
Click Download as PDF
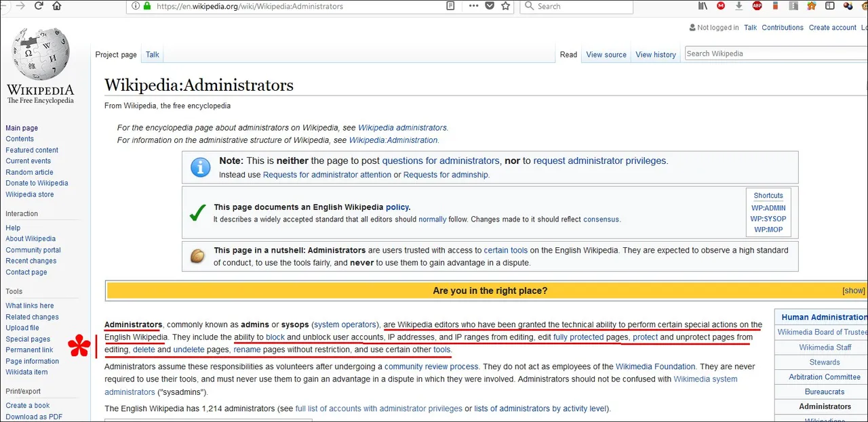click(34, 417)
